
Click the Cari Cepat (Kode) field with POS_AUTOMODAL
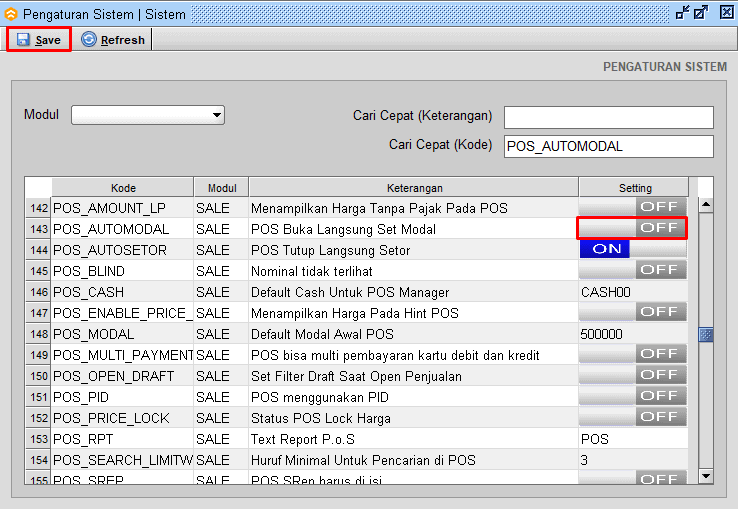click(609, 146)
